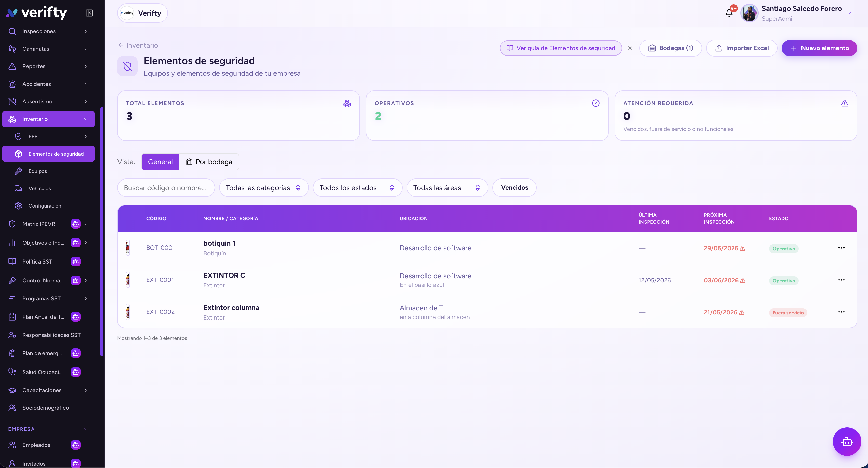The height and width of the screenshot is (468, 868).
Task: Create a Nuevo elemento
Action: tap(820, 48)
